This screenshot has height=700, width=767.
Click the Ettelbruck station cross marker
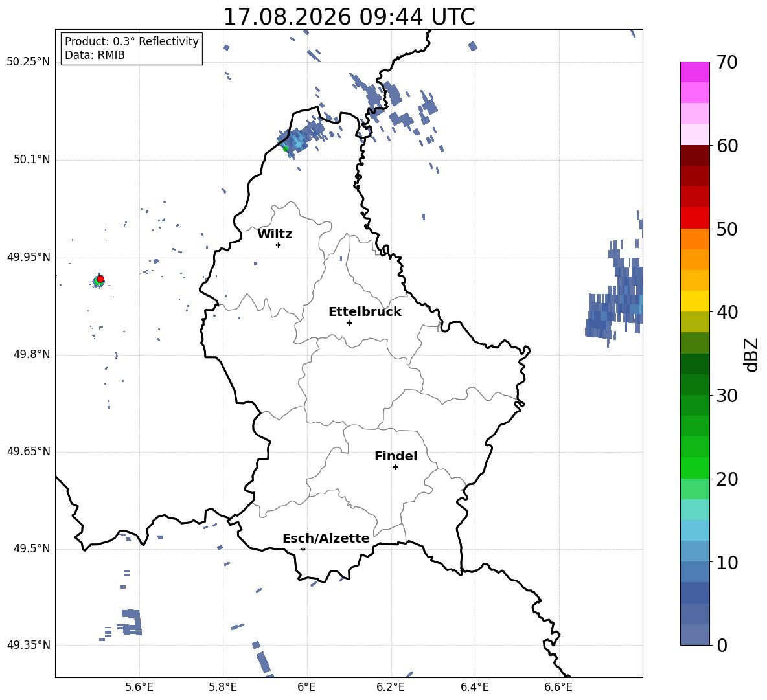point(349,322)
